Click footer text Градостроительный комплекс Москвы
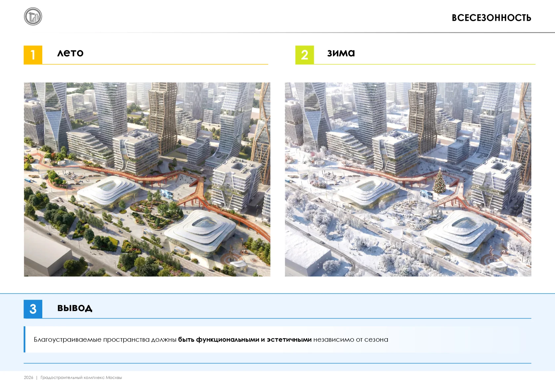Viewport: 555px width, 392px height. point(81,377)
